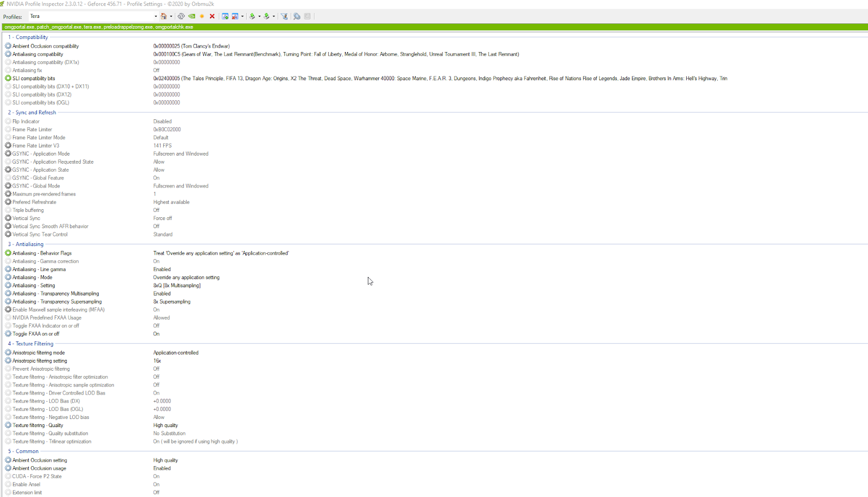This screenshot has width=868, height=497.
Task: Collapse the 4 - Texture Filtering section
Action: pos(30,344)
